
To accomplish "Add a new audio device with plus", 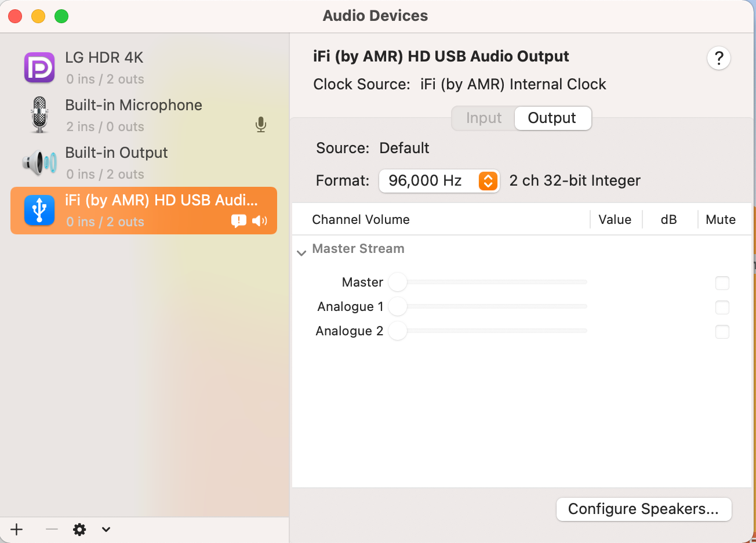I will tap(17, 529).
